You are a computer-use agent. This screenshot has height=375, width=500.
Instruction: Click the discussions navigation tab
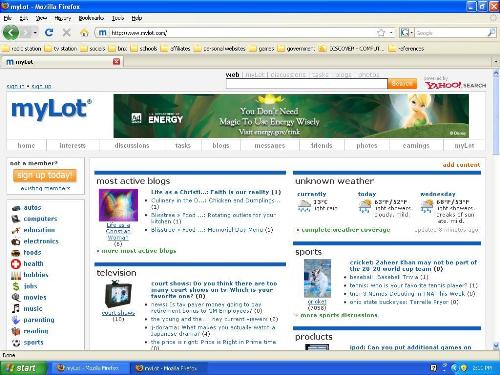click(132, 146)
